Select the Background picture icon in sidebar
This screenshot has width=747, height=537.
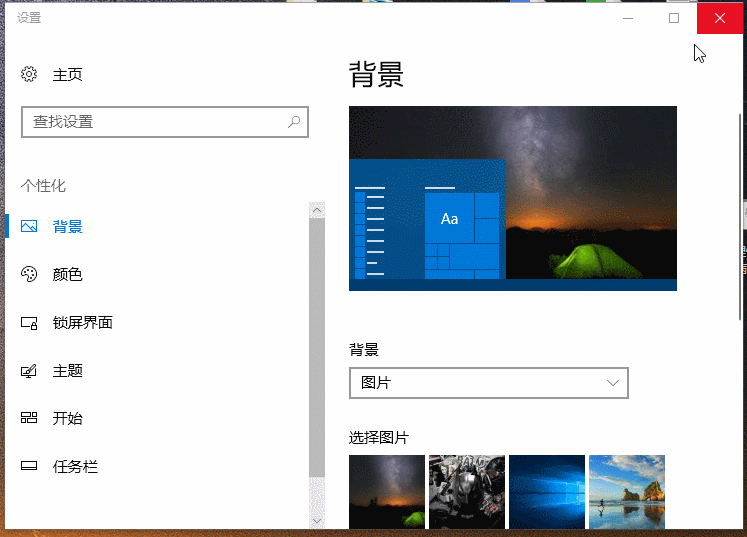(29, 227)
